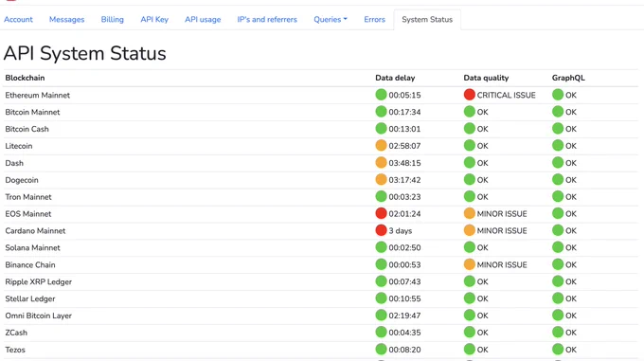Click the green GraphQL dot for Cardano Mainnet
644x361 pixels.
[557, 230]
